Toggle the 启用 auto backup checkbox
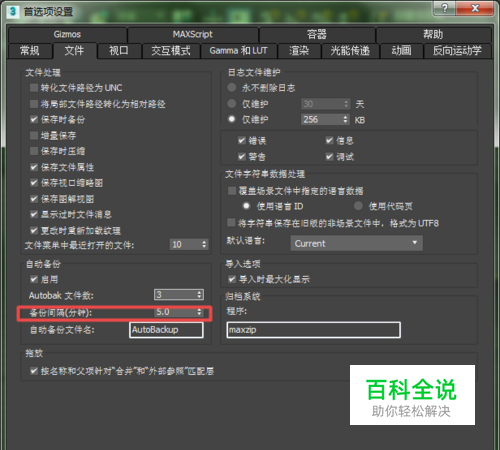This screenshot has width=500, height=450. pos(34,279)
